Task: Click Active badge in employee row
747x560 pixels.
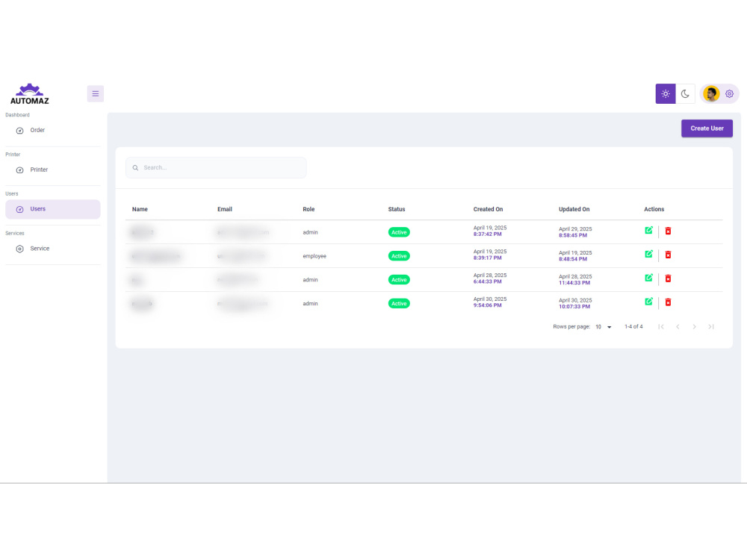Action: (x=399, y=256)
